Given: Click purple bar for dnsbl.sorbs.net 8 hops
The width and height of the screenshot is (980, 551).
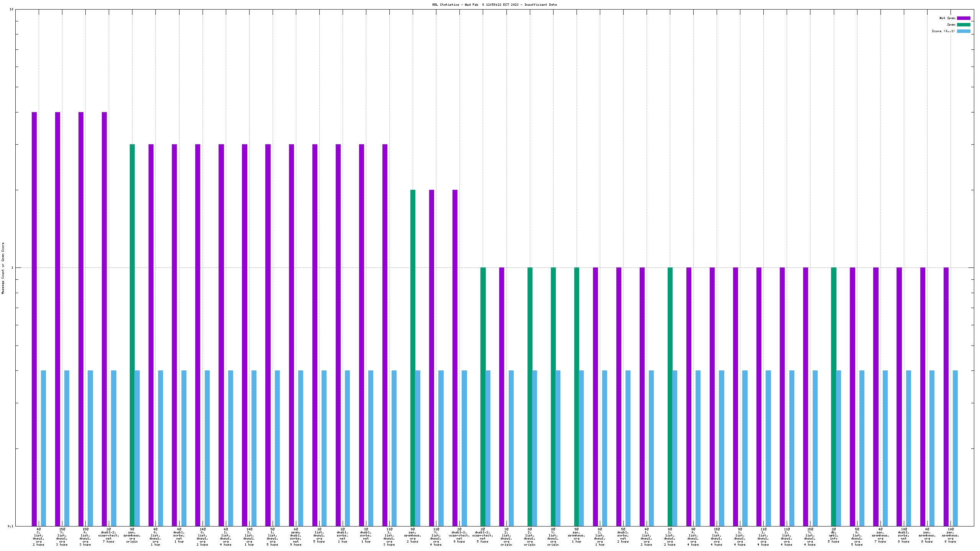Looking at the screenshot, I should click(x=899, y=396).
